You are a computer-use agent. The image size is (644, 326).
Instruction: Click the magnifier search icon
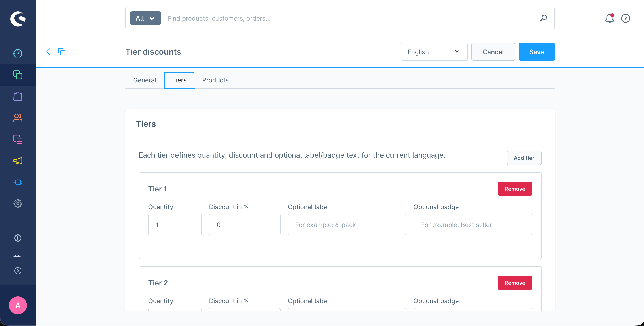pos(543,18)
